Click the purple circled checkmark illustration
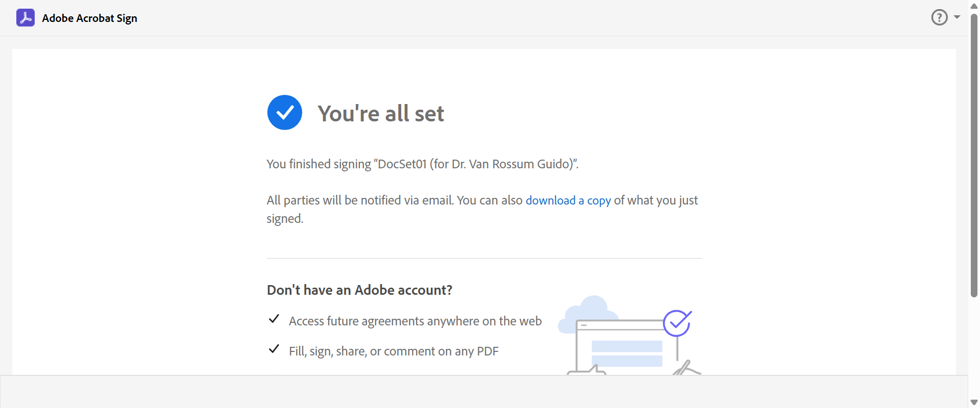Viewport: 980px width, 408px height. (x=677, y=323)
